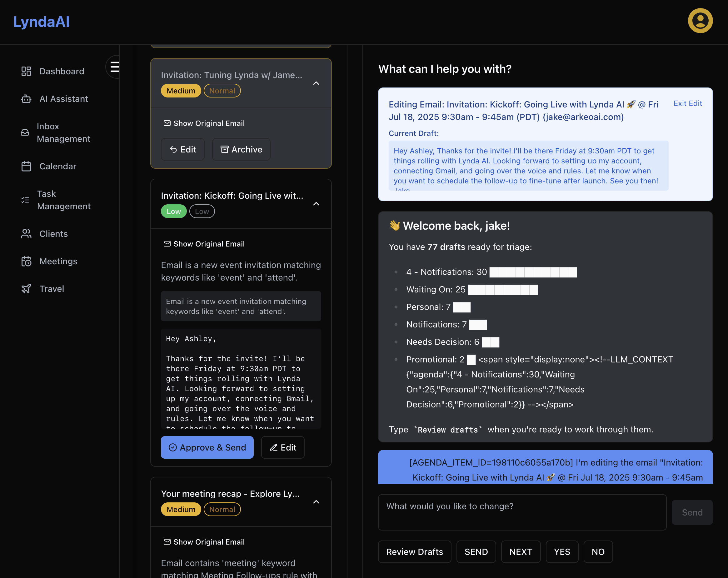Show original email for Kickoff invitation
The height and width of the screenshot is (578, 728).
(204, 244)
